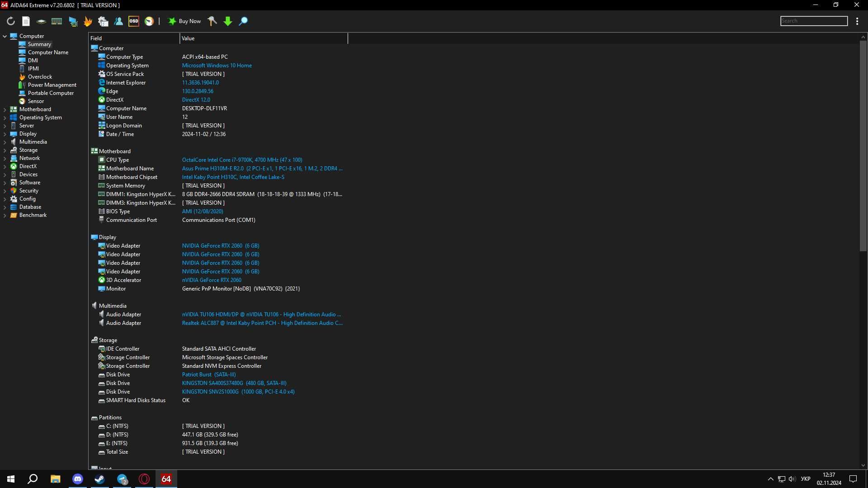Expand the Network tree node
The width and height of the screenshot is (868, 488).
(x=5, y=158)
